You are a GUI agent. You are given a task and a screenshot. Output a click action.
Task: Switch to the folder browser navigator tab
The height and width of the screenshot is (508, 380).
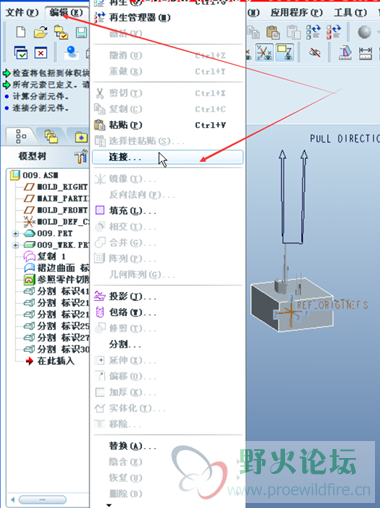pos(51,136)
